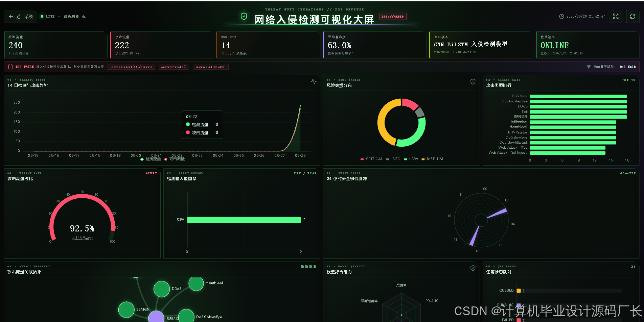Viewport: 644px width, 322px height.
Task: Click the green CSV energy bar
Action: tap(244, 220)
